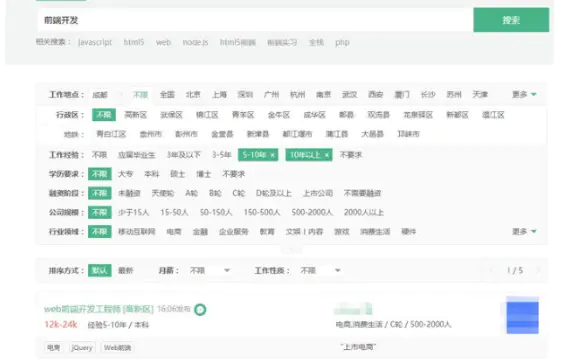This screenshot has height=363, width=585.
Task: Click the green 搜索 search button
Action: click(511, 20)
